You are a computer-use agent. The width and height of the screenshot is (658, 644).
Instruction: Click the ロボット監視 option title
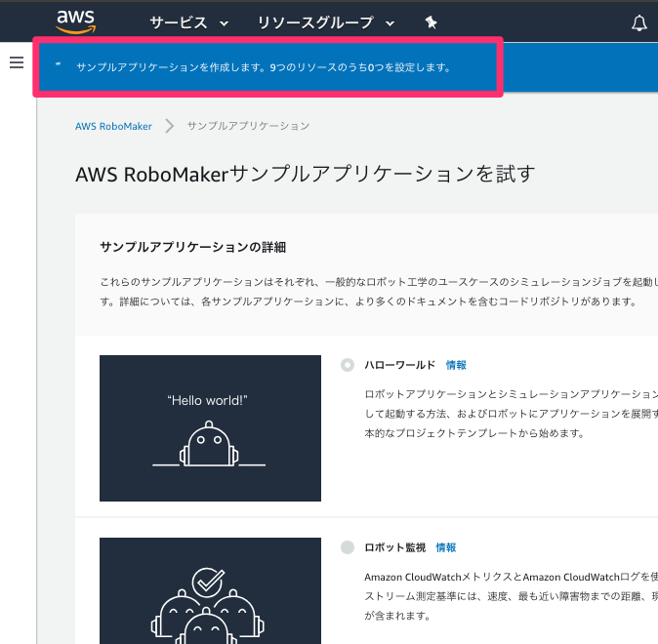coord(394,547)
